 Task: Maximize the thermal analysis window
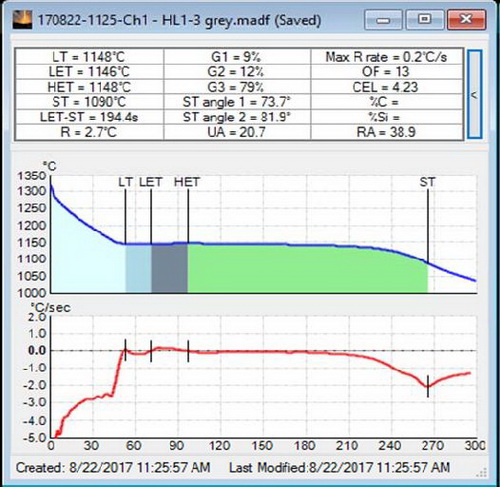point(424,20)
